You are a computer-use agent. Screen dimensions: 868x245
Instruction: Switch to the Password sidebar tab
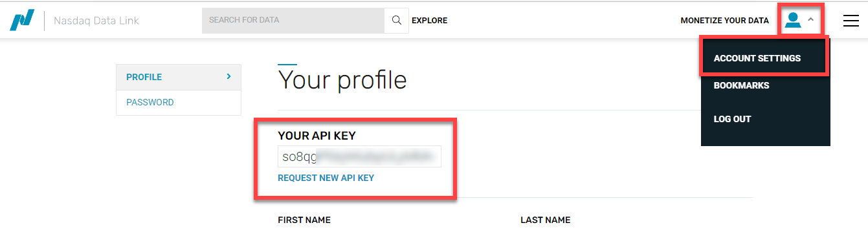click(179, 102)
